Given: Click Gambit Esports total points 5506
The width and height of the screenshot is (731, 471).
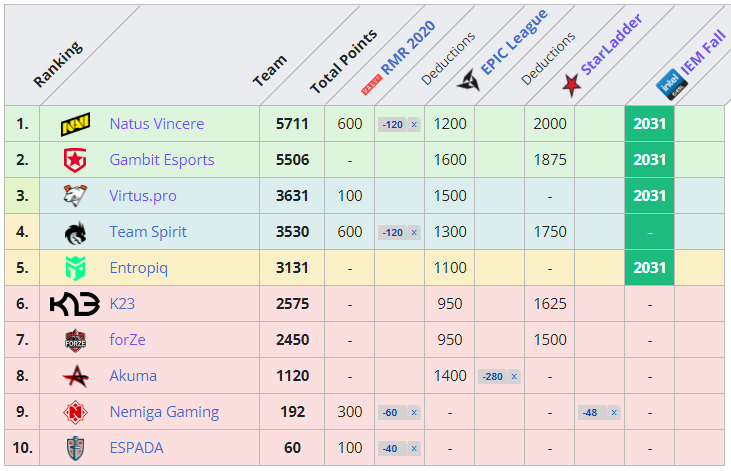Looking at the screenshot, I should click(x=292, y=160).
